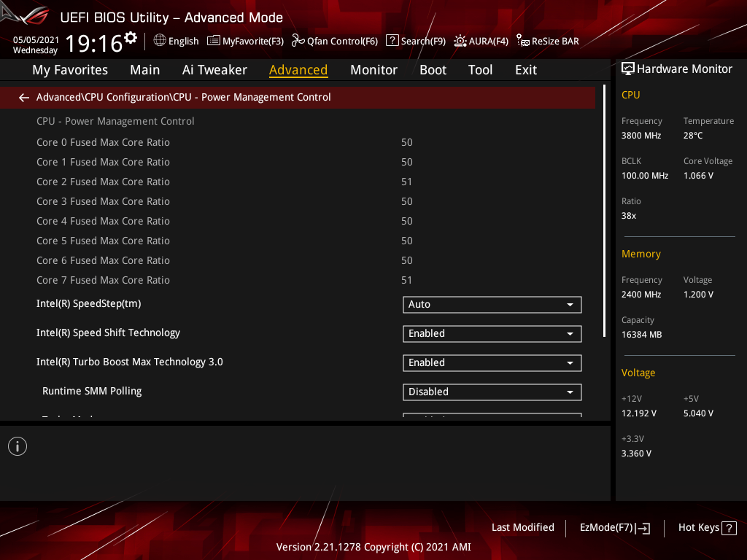Open Turbo Boost Max Technology 3.0 dropdown
Viewport: 747px width, 560px height.
[x=492, y=363]
